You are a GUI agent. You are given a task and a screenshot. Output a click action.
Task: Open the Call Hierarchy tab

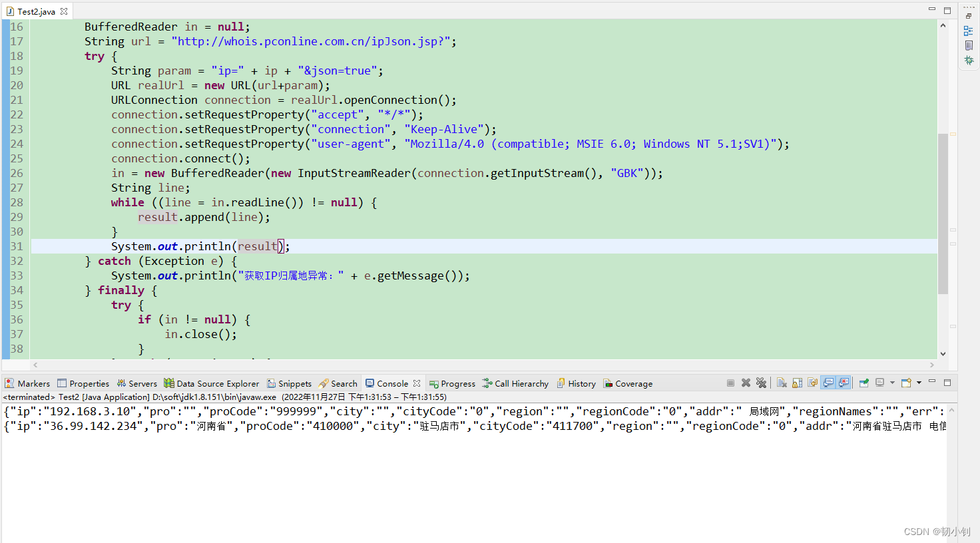(x=515, y=383)
